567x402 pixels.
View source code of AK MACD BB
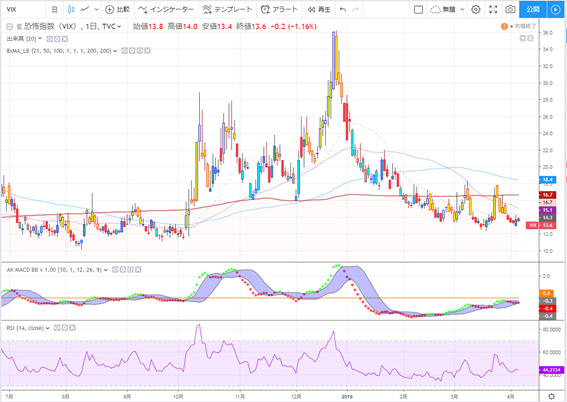130,270
